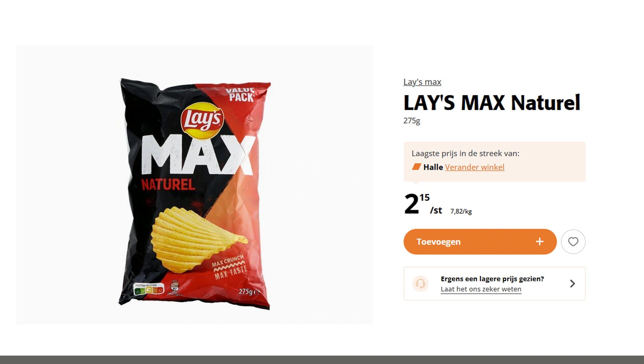The image size is (644, 364).
Task: Follow 'Laat het ons zeker weten' link
Action: point(481,289)
